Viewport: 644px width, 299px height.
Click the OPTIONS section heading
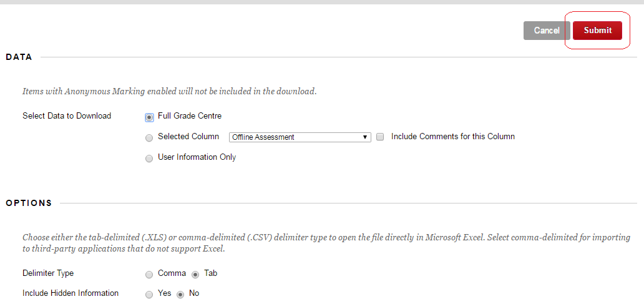29,203
